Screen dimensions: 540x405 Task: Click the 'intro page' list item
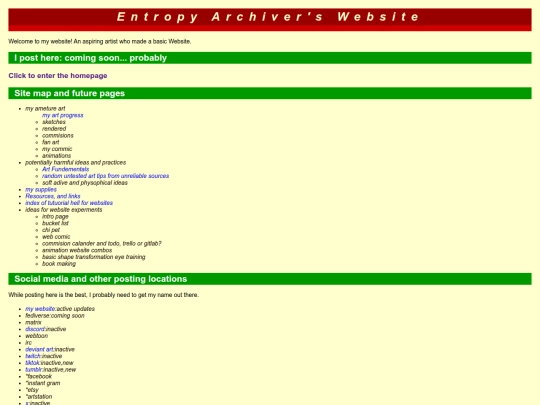[55, 217]
